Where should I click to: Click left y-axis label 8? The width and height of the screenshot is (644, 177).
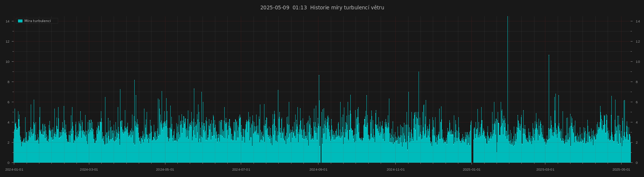pos(8,82)
